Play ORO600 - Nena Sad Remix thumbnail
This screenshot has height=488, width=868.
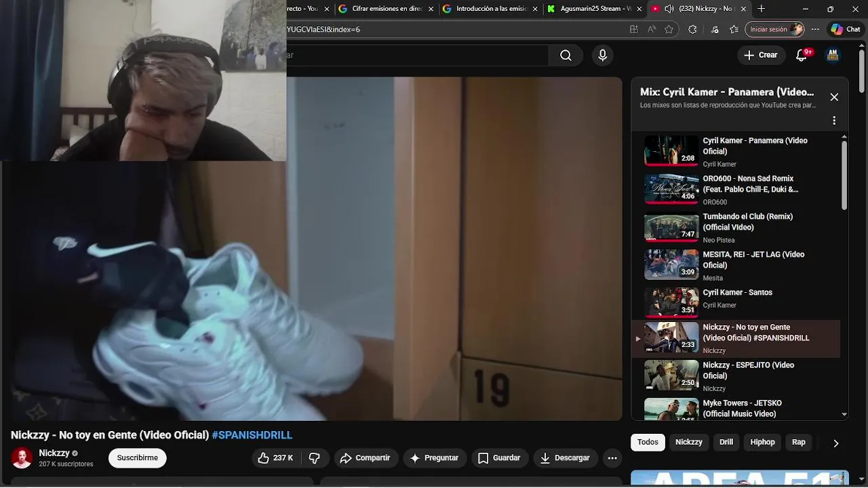coord(671,189)
